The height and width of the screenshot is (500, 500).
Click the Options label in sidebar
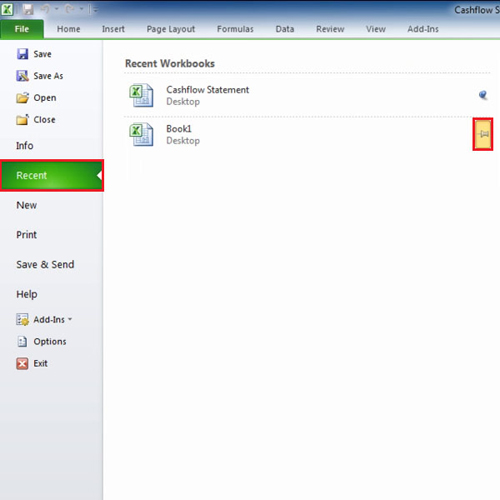(x=50, y=342)
